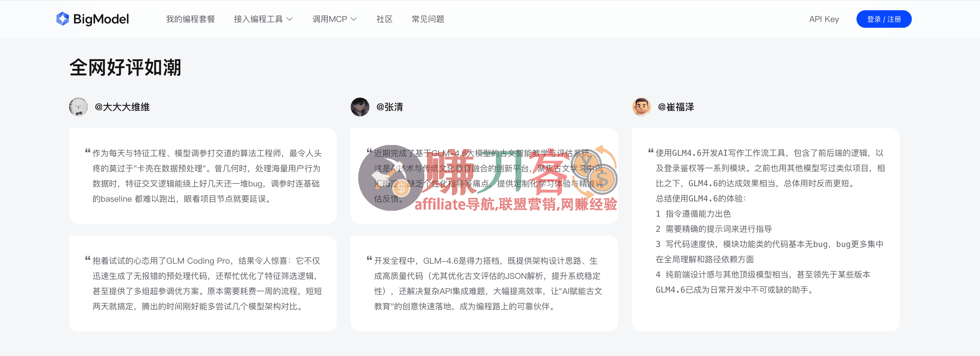Click the 登录 / 注册 button
This screenshot has width=980, height=356.
point(883,19)
